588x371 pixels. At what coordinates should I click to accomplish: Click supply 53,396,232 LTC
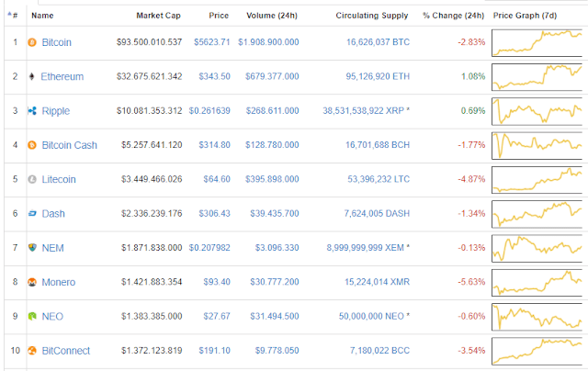pyautogui.click(x=379, y=179)
